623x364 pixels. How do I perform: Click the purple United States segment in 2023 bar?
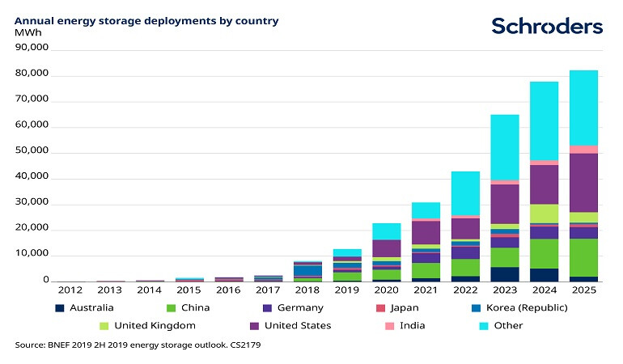[505, 203]
